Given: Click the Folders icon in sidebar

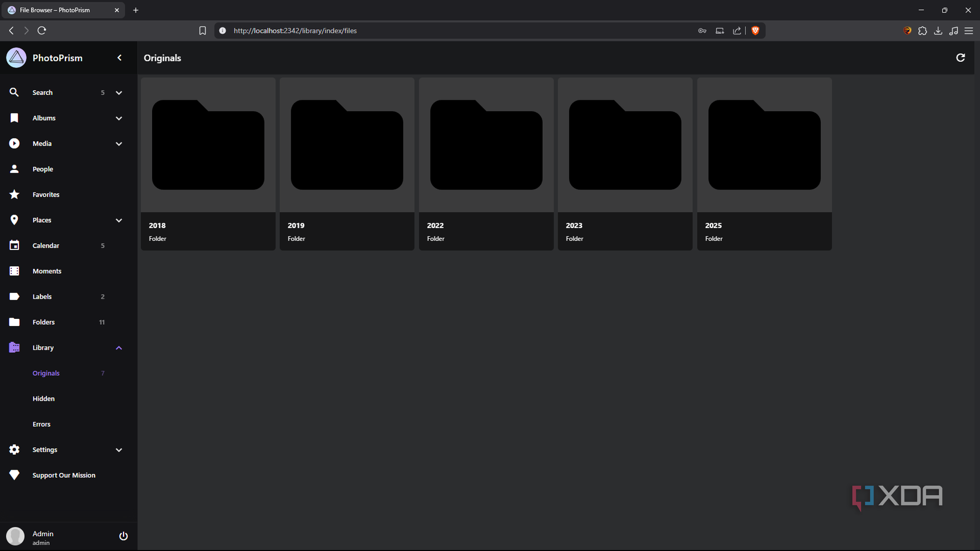Looking at the screenshot, I should (14, 322).
